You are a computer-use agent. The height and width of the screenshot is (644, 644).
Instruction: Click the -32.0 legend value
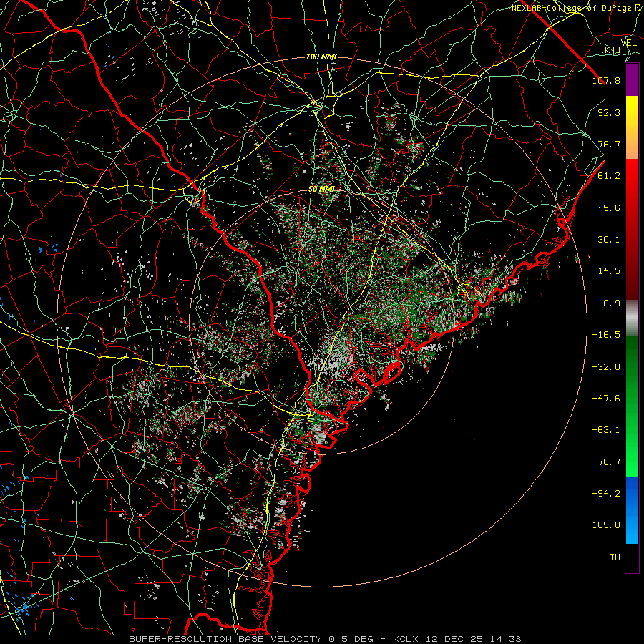pyautogui.click(x=606, y=367)
